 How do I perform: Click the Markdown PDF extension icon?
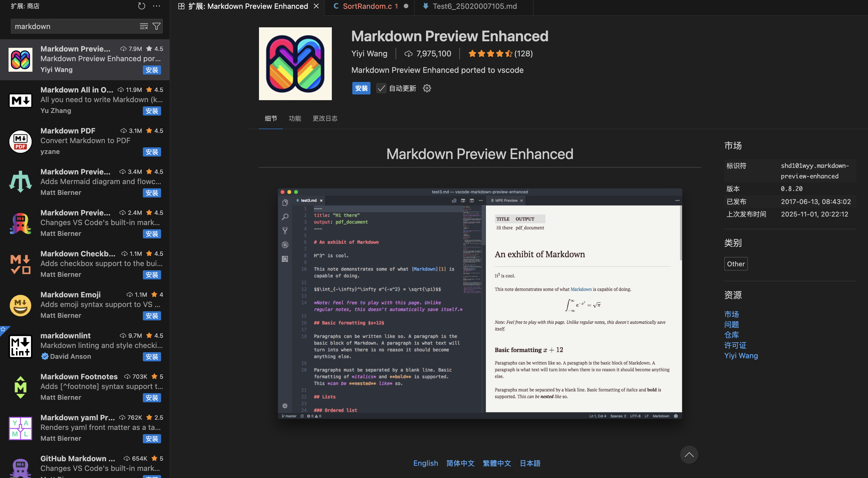click(20, 141)
